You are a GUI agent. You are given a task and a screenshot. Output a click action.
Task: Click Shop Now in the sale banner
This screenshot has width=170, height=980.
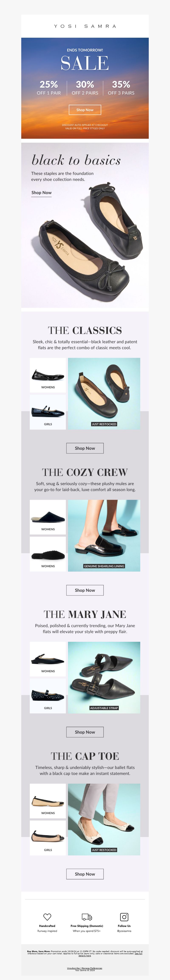point(85,110)
